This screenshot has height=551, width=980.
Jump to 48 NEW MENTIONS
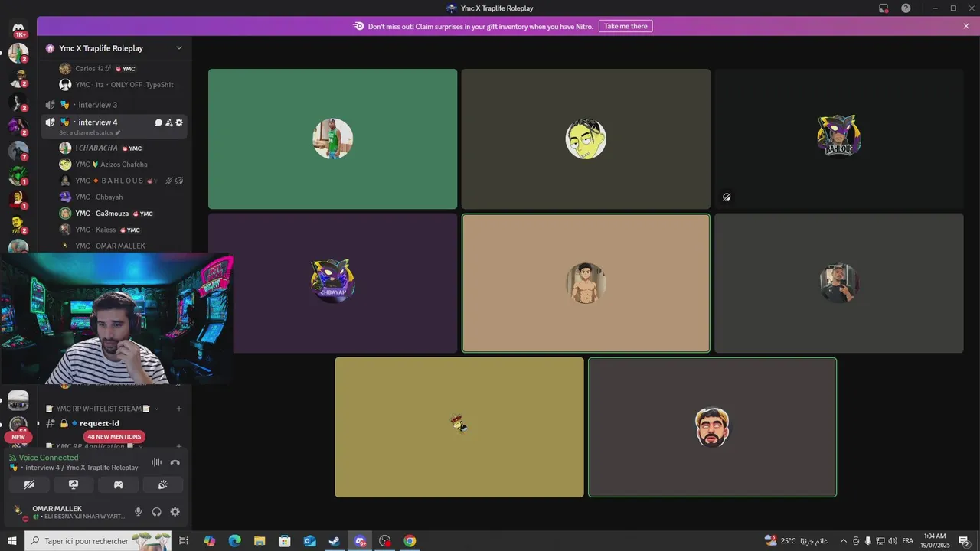click(x=114, y=437)
